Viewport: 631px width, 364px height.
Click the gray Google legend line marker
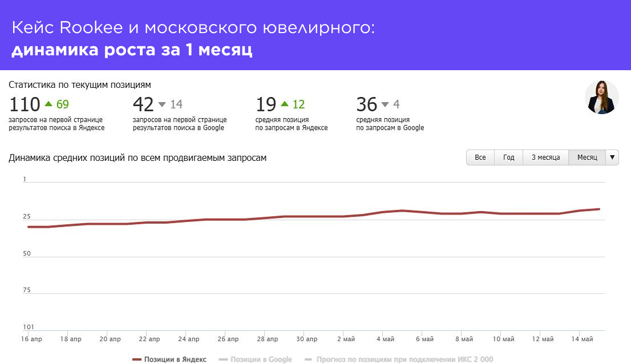(223, 359)
